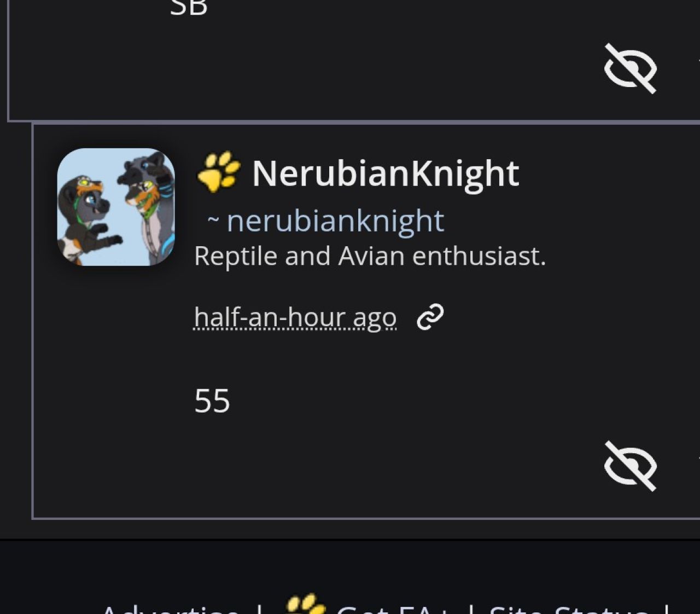
Task: Click the comment text 55
Action: [212, 401]
